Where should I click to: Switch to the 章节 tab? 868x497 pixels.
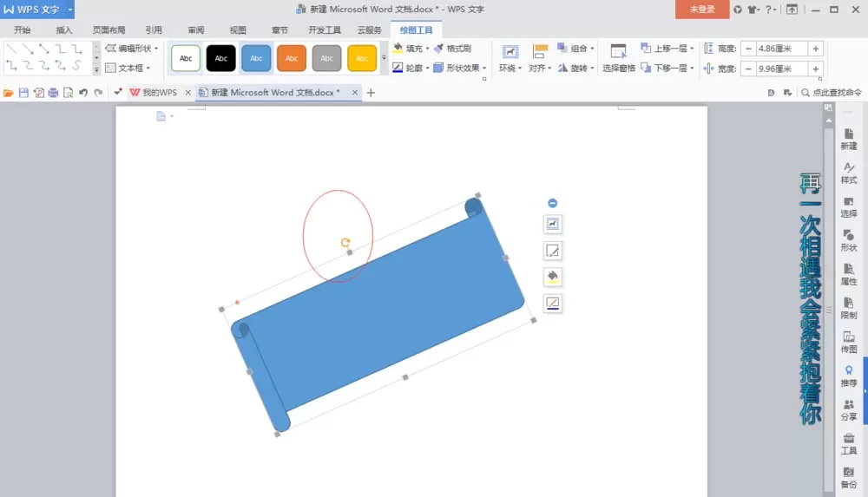(x=279, y=29)
